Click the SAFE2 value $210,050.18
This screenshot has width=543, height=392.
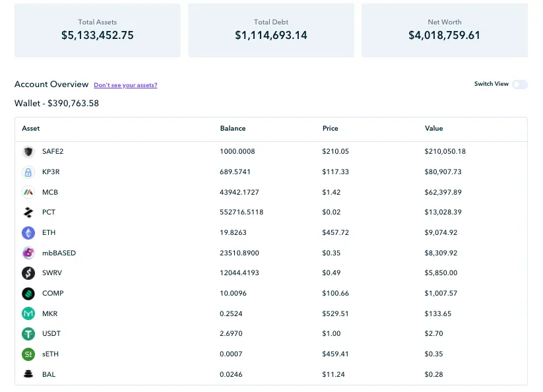coord(445,151)
